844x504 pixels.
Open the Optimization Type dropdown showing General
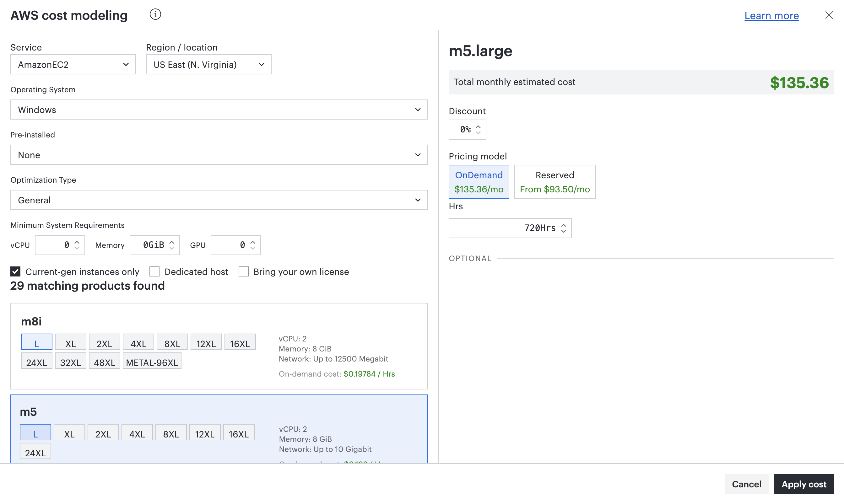219,200
